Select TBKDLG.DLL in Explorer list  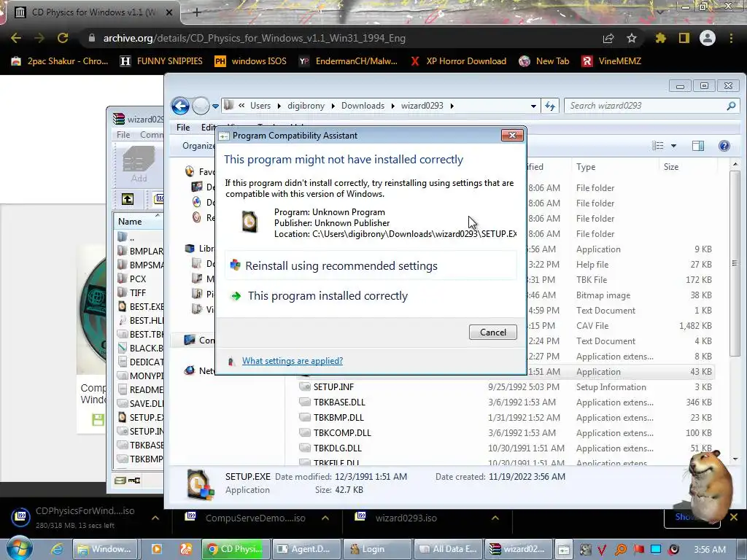coord(337,448)
